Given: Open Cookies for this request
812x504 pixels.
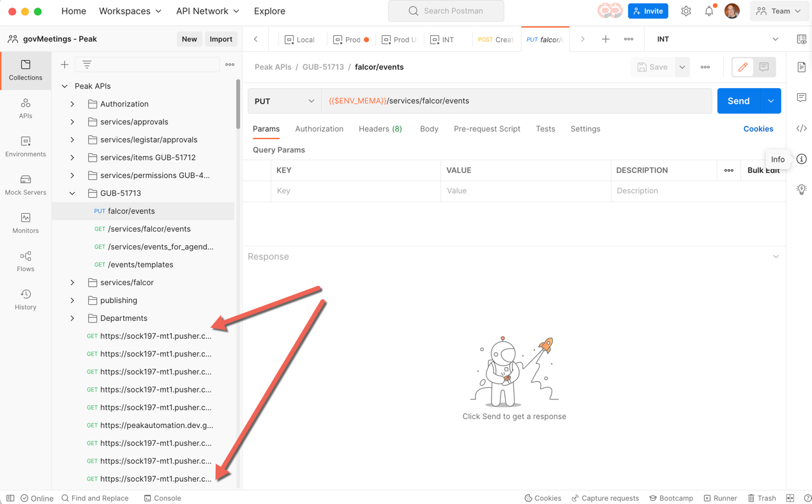Looking at the screenshot, I should point(758,128).
